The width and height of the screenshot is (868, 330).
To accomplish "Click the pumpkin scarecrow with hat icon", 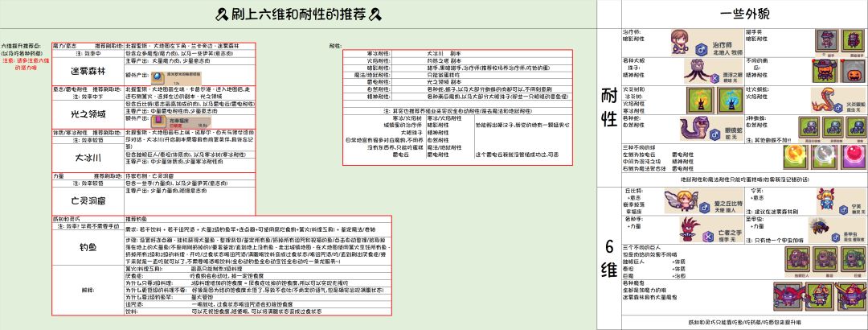I will click(x=824, y=70).
